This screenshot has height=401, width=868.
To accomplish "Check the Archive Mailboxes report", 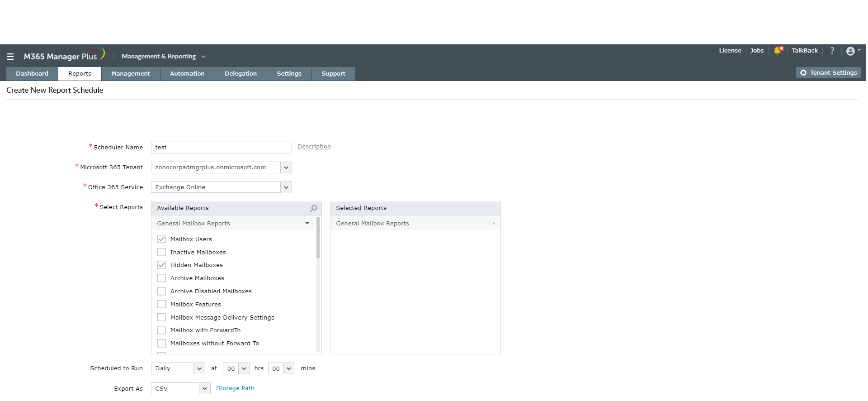I will pyautogui.click(x=161, y=278).
